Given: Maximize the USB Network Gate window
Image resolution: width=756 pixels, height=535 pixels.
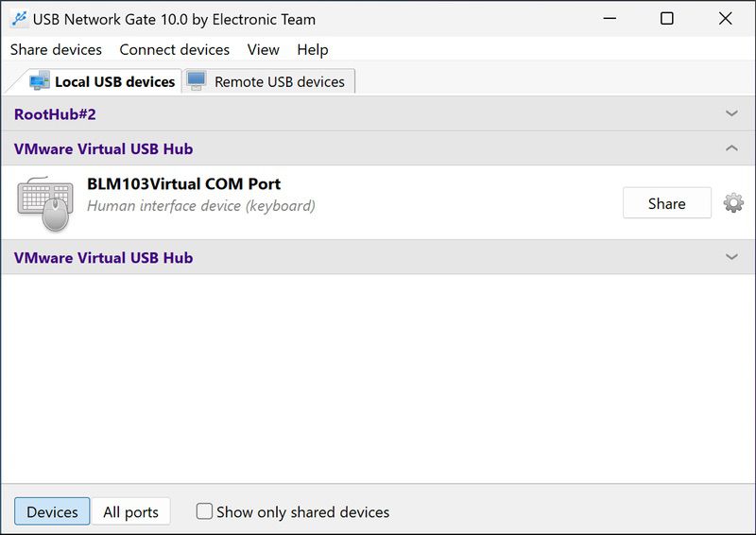Looking at the screenshot, I should click(667, 19).
